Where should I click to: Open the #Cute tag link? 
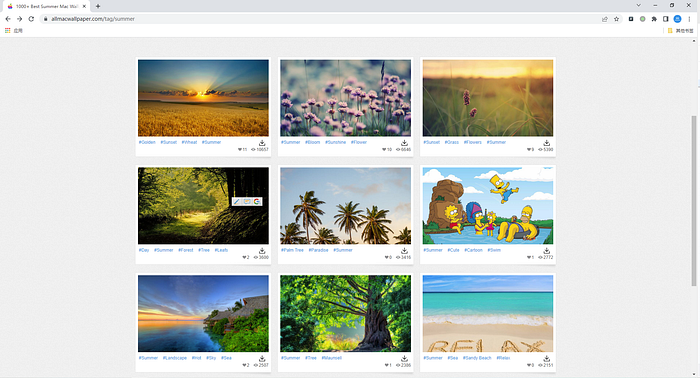pyautogui.click(x=453, y=250)
